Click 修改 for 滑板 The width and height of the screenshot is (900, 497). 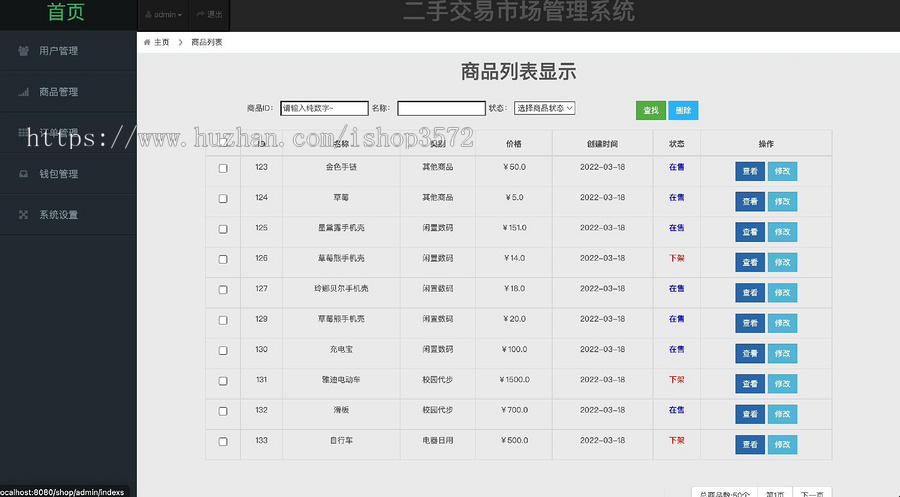click(x=782, y=414)
